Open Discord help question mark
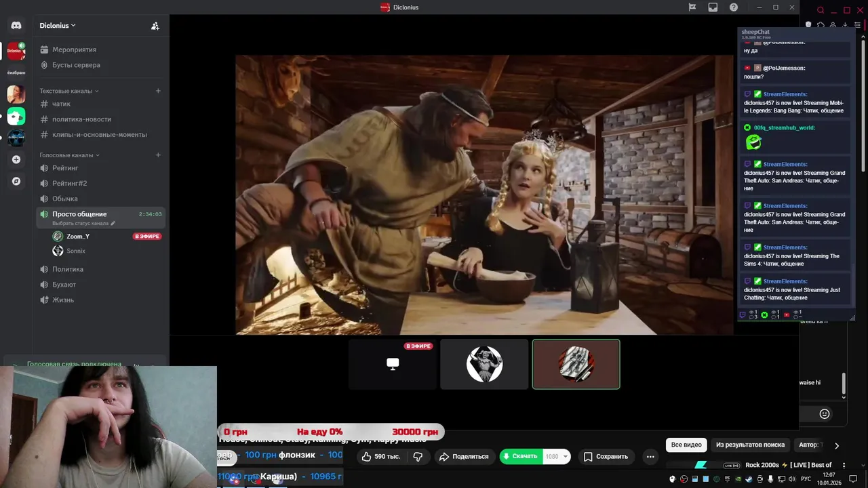The width and height of the screenshot is (868, 488). [734, 7]
